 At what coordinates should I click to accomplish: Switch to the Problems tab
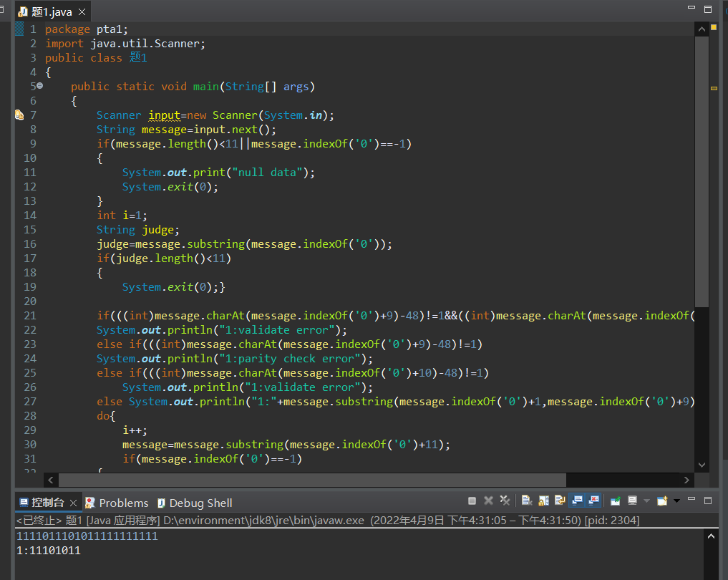(117, 503)
